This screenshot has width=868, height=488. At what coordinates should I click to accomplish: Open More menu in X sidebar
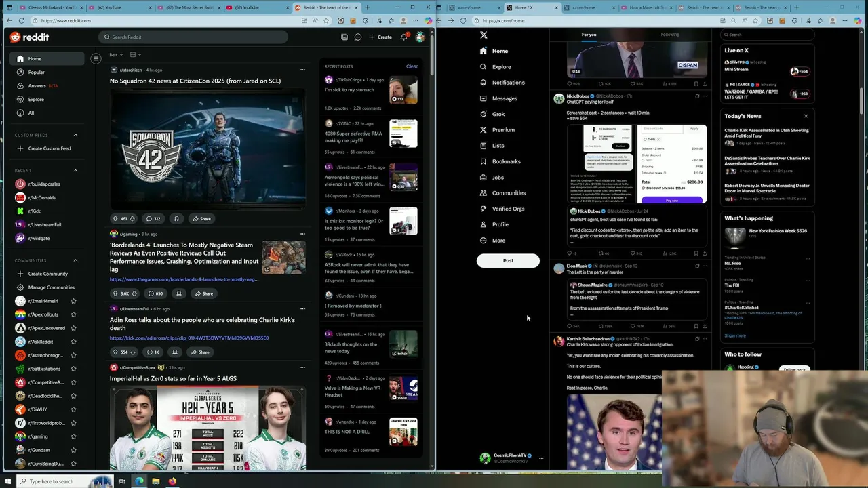492,241
